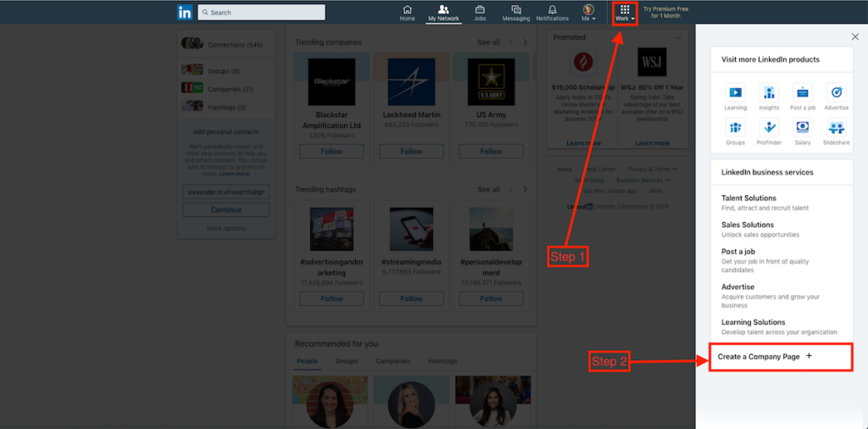Open the WSJ promoted logo

pyautogui.click(x=652, y=61)
